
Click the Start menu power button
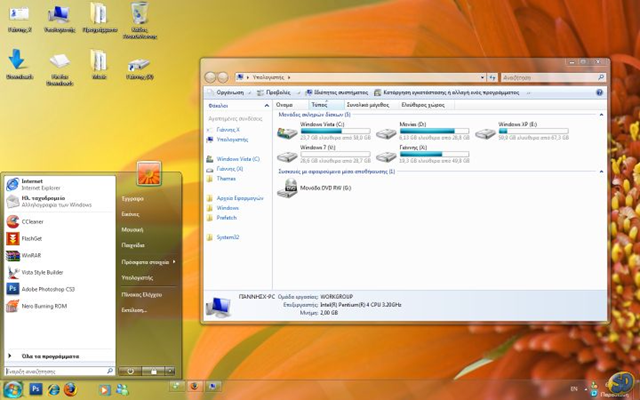130,371
